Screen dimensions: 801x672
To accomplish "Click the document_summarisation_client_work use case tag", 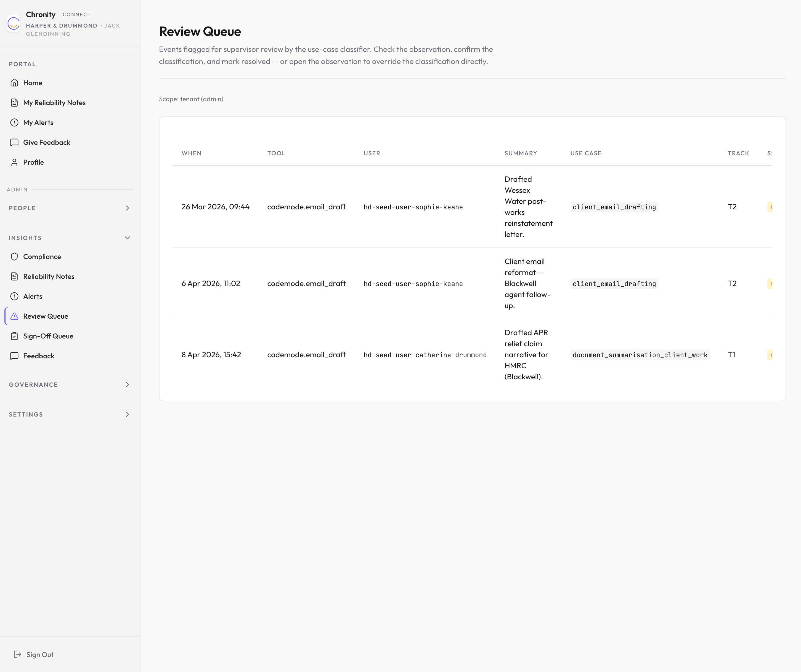I will (x=640, y=355).
